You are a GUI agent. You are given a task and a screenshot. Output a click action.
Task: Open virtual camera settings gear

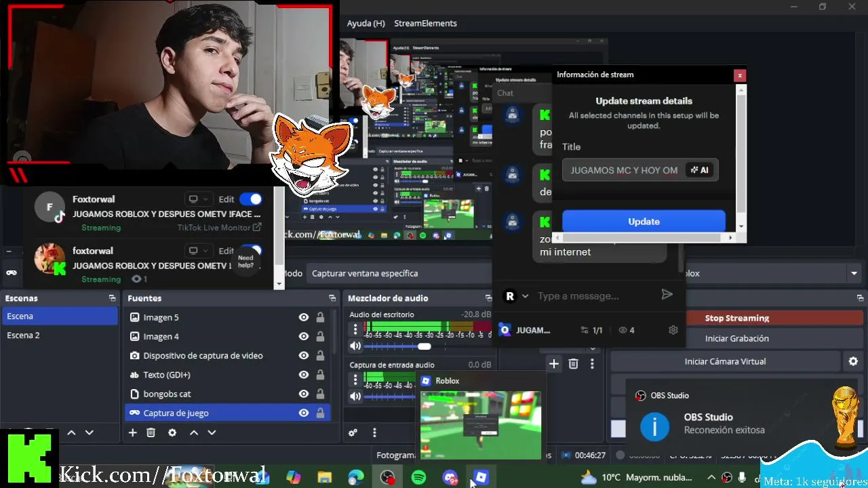click(853, 361)
